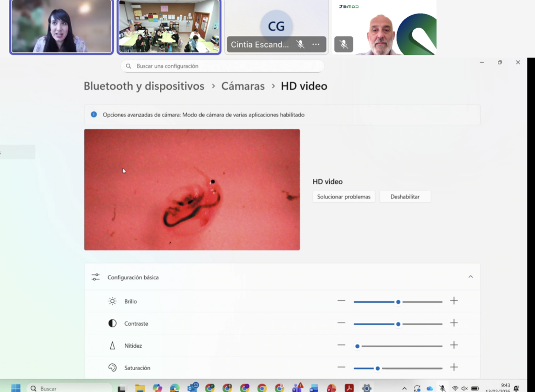This screenshot has height=392, width=535.
Task: Click the muted microphone icon on Cintia's tile
Action: tap(300, 44)
